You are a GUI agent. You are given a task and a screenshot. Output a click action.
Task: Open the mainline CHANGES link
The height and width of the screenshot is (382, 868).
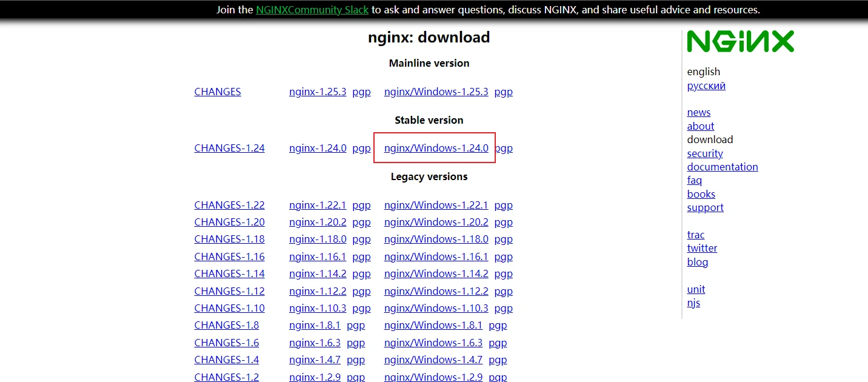pos(218,92)
